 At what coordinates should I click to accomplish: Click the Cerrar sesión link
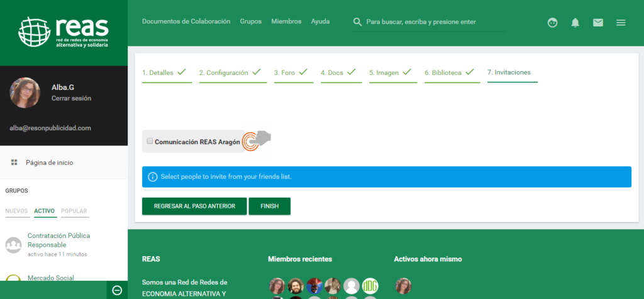pos(71,98)
